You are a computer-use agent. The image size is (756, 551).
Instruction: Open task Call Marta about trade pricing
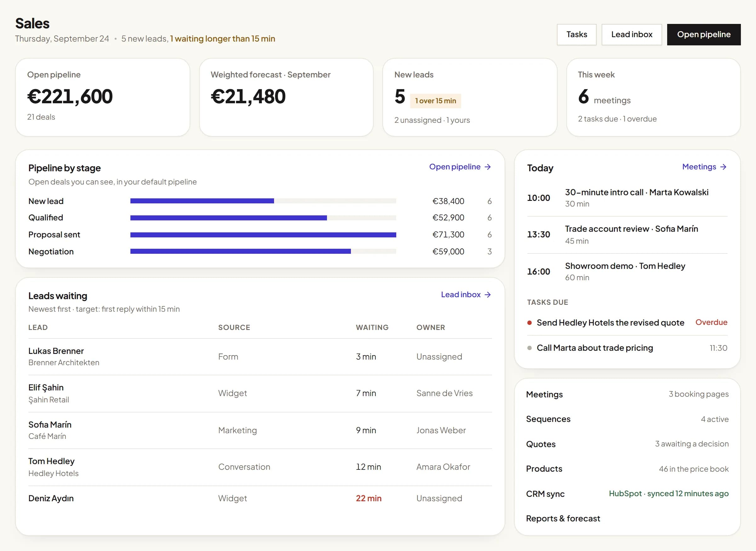594,348
